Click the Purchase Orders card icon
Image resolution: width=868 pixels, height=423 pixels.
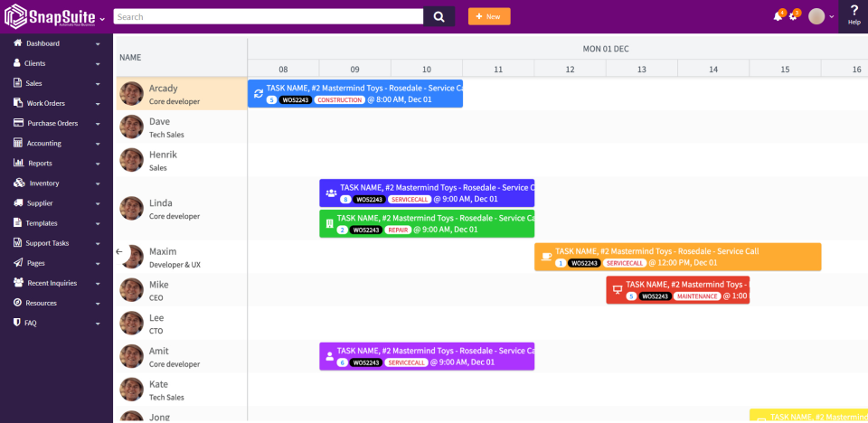click(18, 123)
